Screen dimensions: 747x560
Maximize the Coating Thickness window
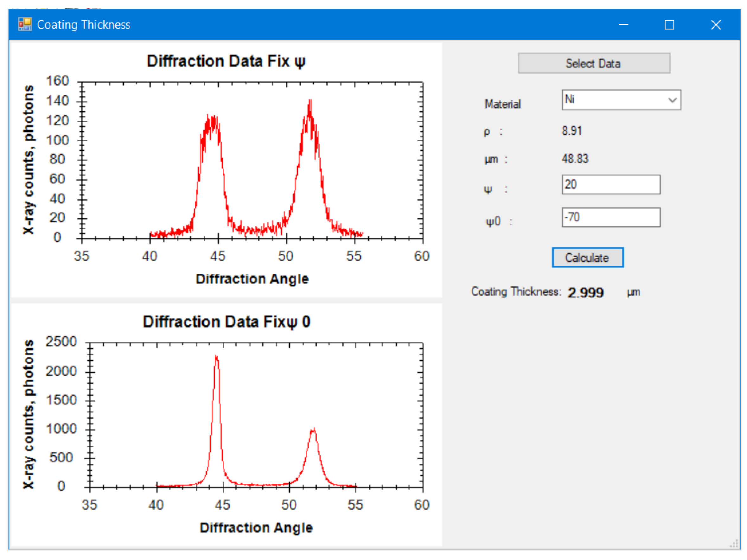click(x=669, y=25)
